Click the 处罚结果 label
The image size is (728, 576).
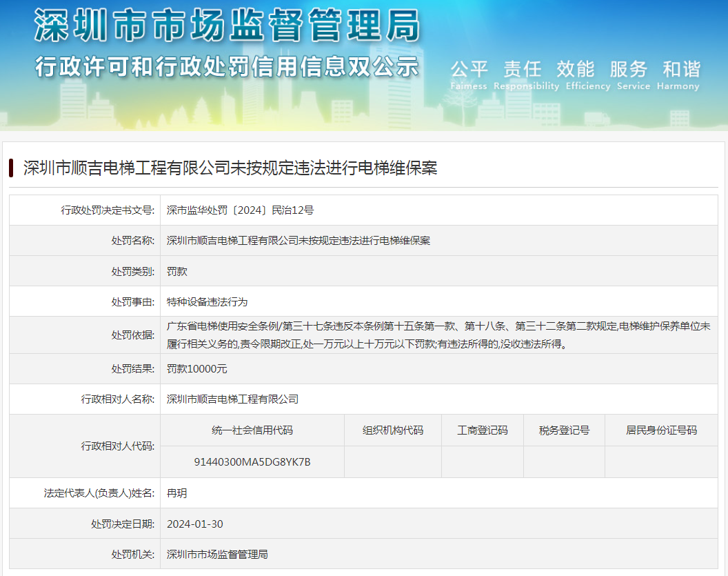point(133,369)
